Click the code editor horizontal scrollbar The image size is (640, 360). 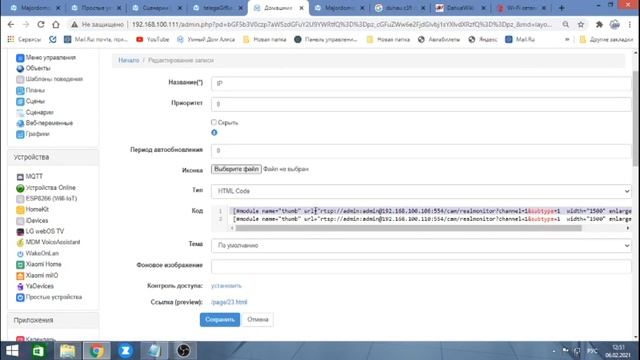tap(408, 228)
